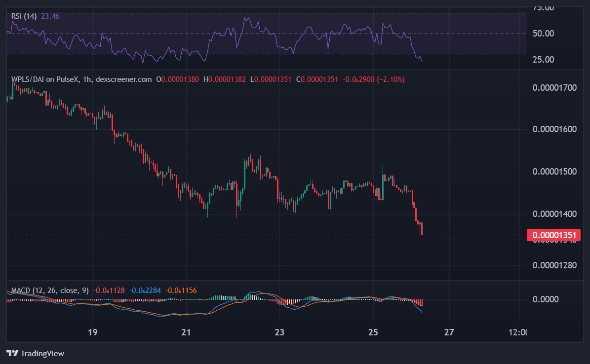Image resolution: width=590 pixels, height=364 pixels.
Task: Click the 0.00001400 price axis label
Action: click(554, 214)
